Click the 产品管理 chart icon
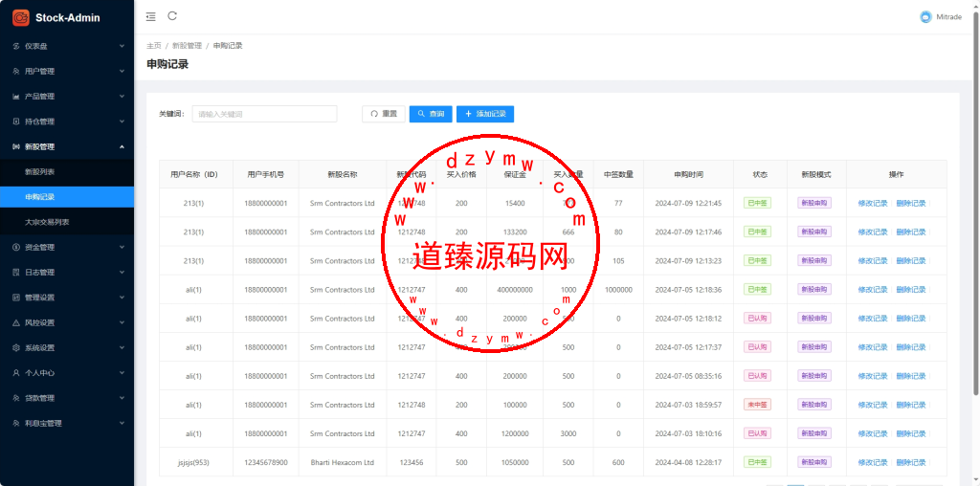980x486 pixels. (16, 97)
